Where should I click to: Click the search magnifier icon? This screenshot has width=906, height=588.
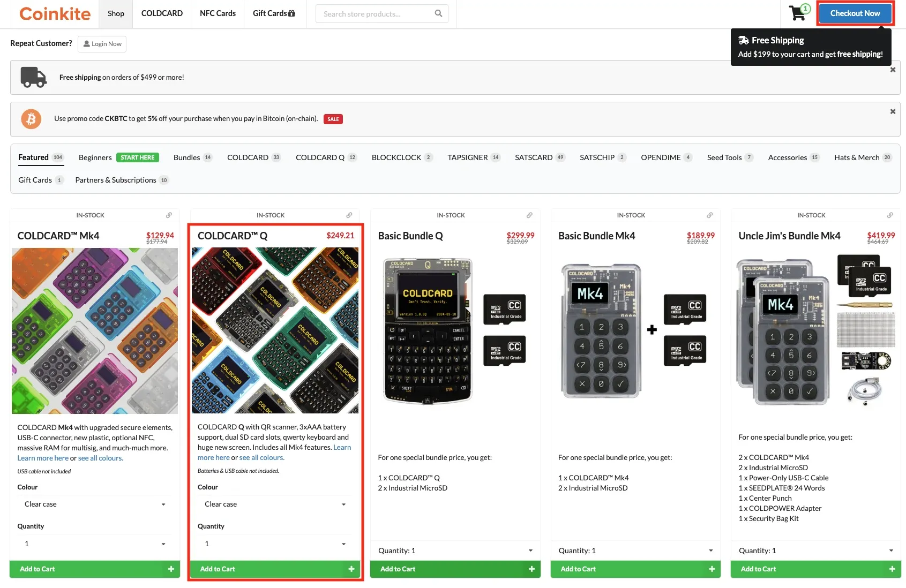[438, 13]
